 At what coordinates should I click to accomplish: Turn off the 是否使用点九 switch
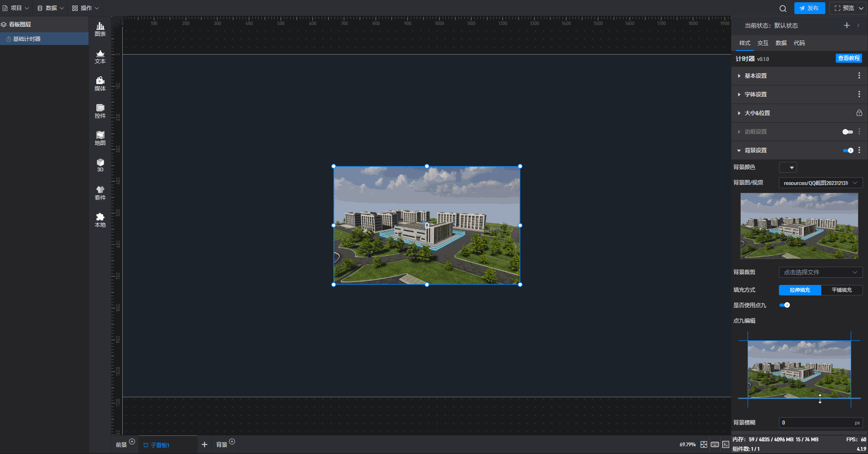pos(784,305)
